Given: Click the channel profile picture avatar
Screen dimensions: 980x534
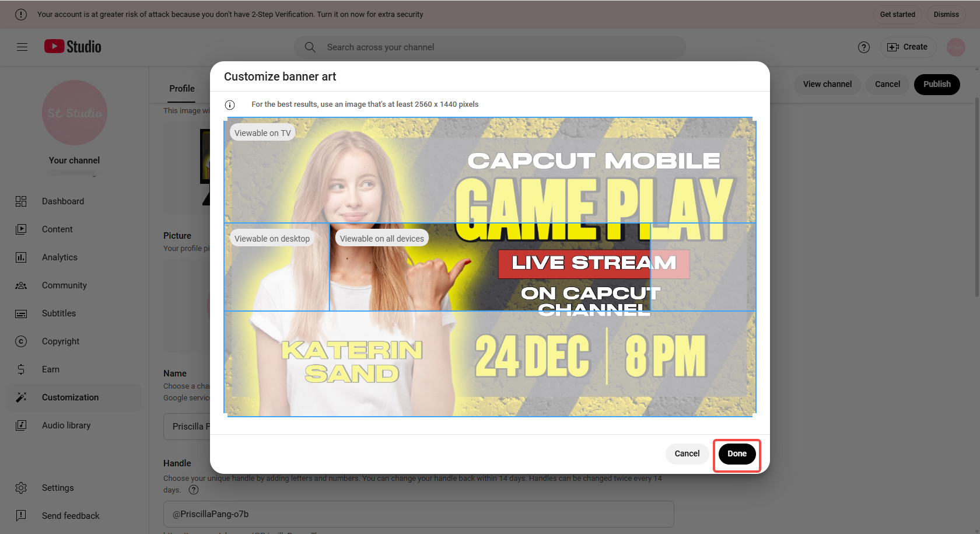Looking at the screenshot, I should 75,113.
